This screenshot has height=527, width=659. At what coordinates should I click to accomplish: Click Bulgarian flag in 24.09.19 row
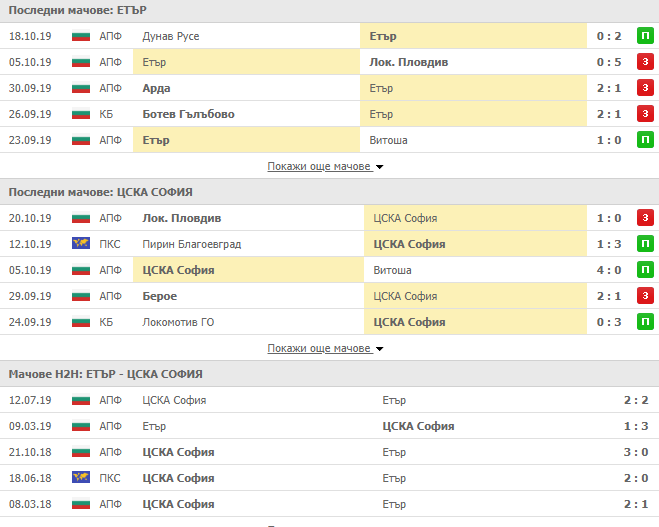click(x=81, y=322)
